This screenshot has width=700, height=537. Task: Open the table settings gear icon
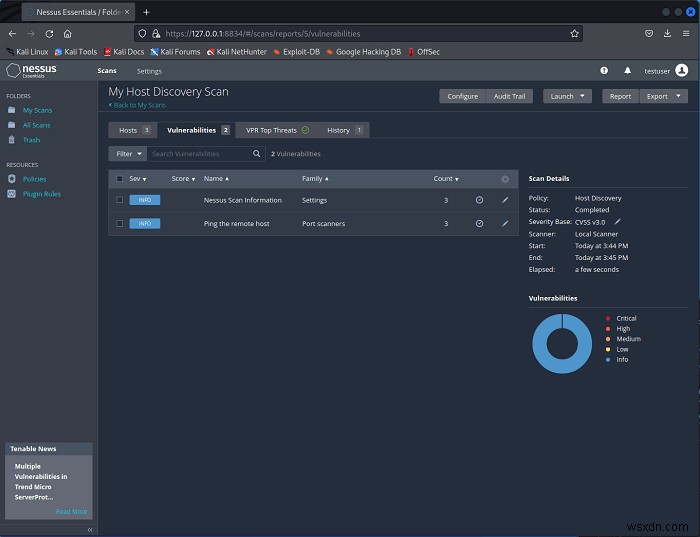[x=505, y=179]
